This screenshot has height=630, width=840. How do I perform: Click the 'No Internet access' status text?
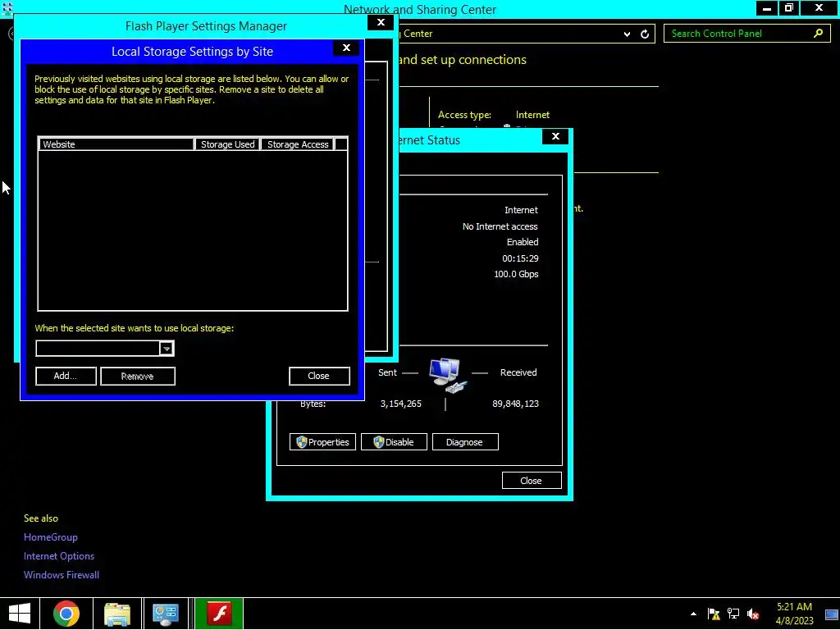point(500,226)
